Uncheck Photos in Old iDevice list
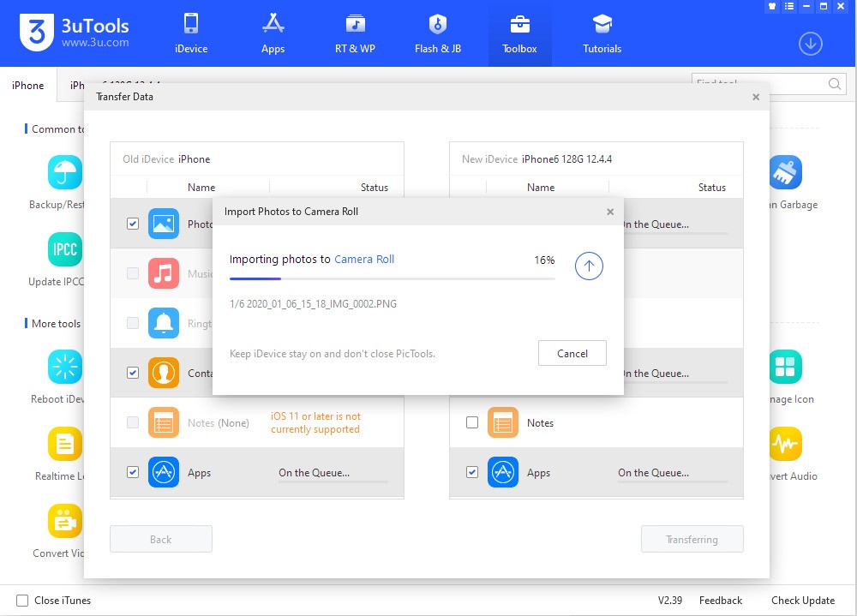Viewport: 857px width, 616px height. tap(133, 224)
